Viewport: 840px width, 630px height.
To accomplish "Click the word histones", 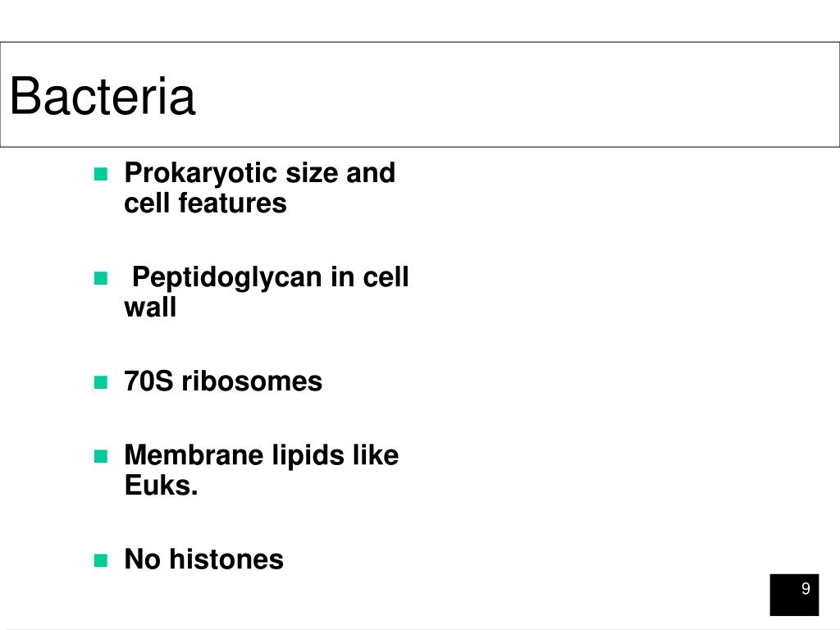I will [226, 559].
